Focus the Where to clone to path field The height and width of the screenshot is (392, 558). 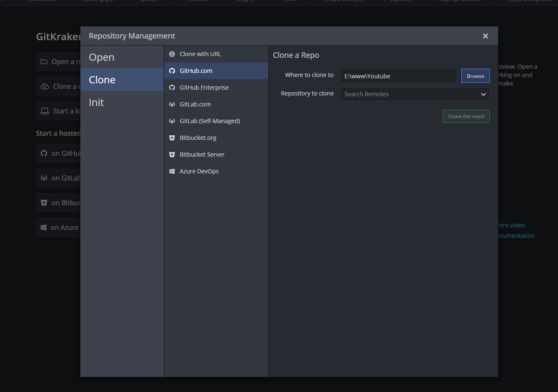(x=399, y=76)
